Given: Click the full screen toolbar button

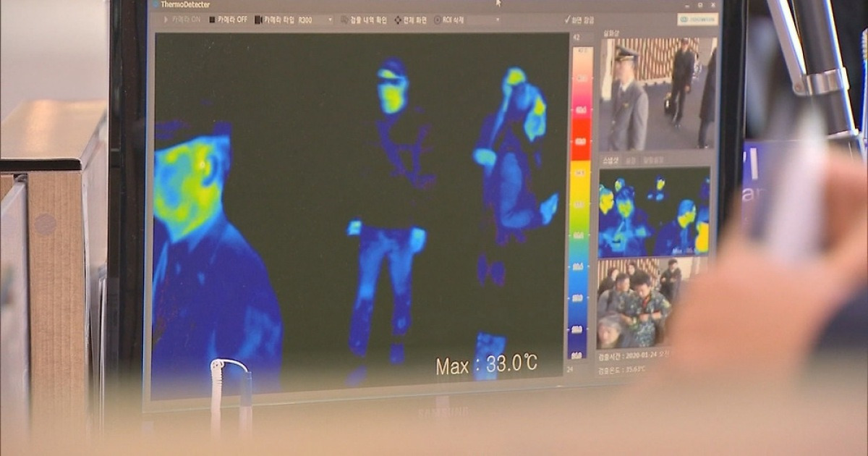Looking at the screenshot, I should click(411, 20).
